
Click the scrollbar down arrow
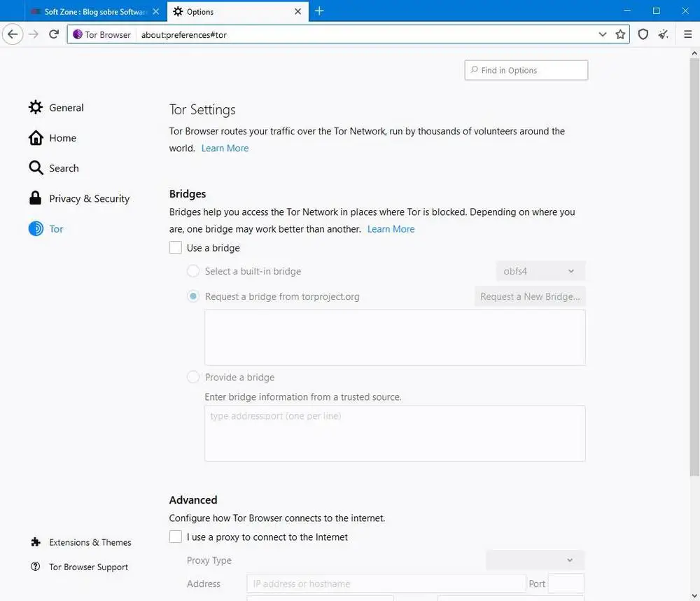[x=694, y=595]
